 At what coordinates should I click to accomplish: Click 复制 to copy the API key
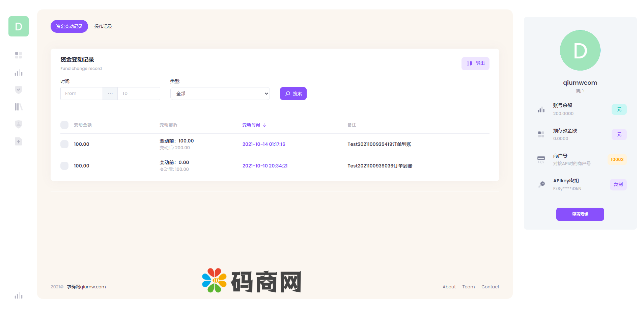click(x=618, y=184)
